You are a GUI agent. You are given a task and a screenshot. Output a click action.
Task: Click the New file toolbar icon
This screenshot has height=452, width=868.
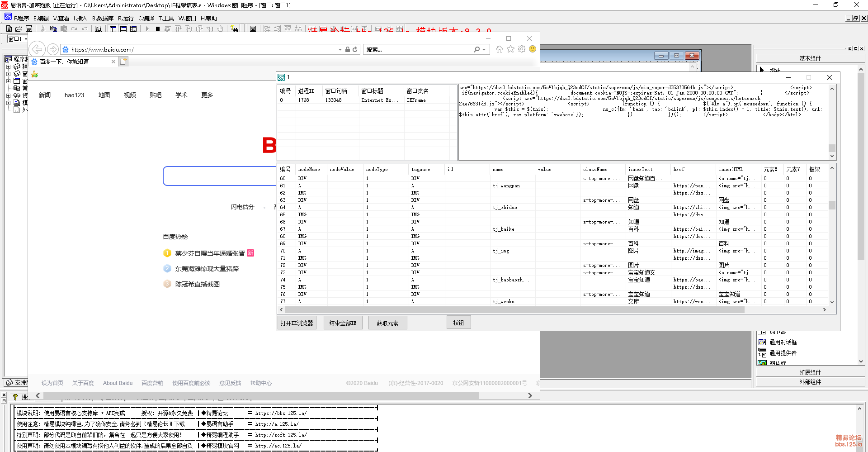[9, 29]
